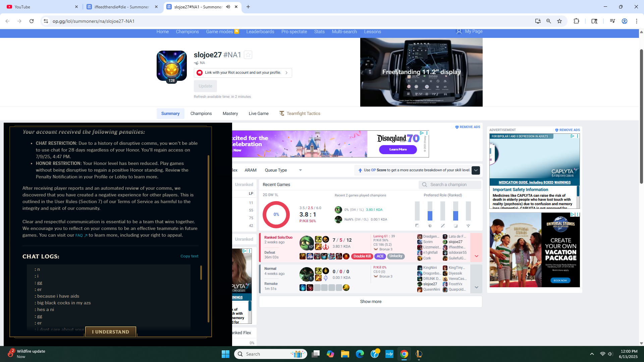Select the ARAM queue filter
The image size is (644, 362).
(251, 170)
